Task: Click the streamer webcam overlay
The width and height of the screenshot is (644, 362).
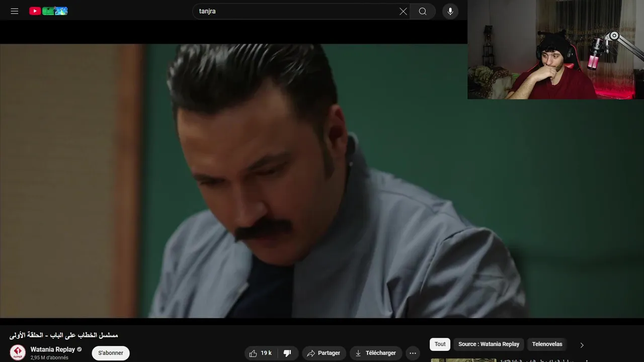Action: click(x=555, y=49)
